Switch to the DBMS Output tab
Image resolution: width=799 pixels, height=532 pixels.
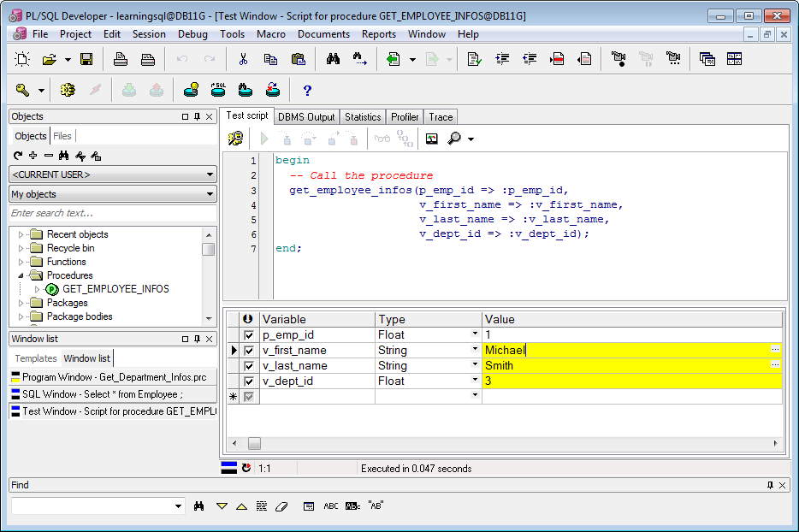[x=306, y=116]
